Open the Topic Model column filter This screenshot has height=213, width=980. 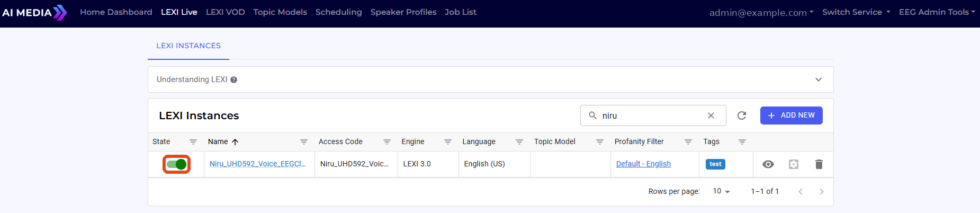click(x=600, y=142)
